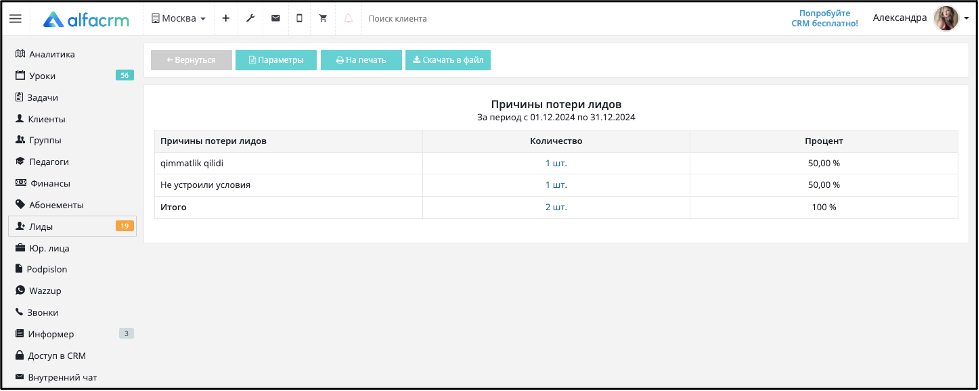Image resolution: width=979 pixels, height=391 pixels.
Task: Open the hamburger menu icon
Action: [x=16, y=19]
